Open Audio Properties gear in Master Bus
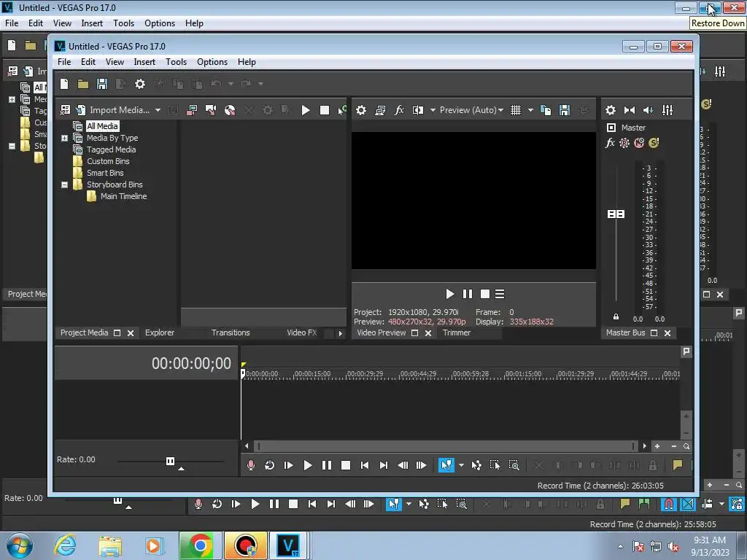The image size is (747, 560). click(611, 110)
